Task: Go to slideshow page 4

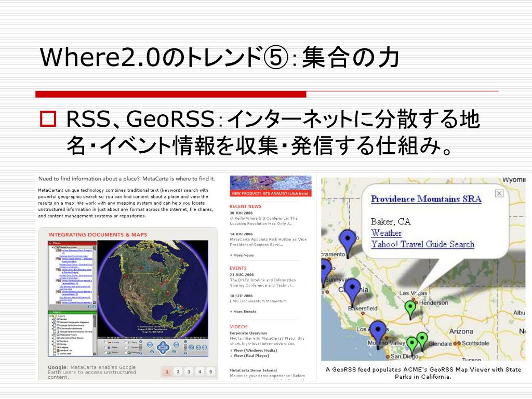Action: pos(200,371)
